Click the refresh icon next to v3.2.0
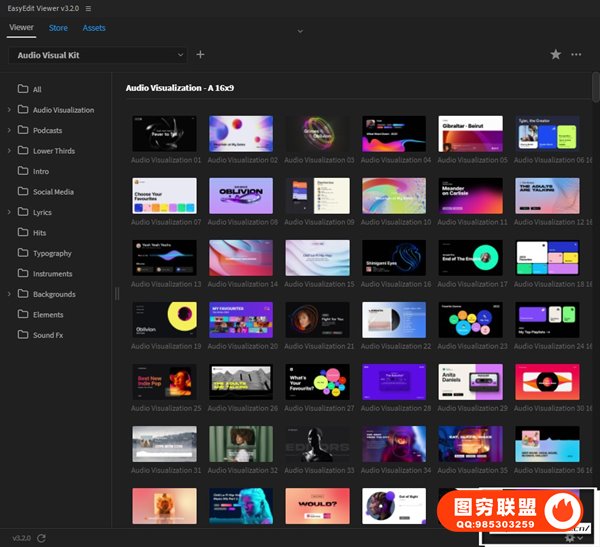The image size is (600, 547). [x=41, y=538]
